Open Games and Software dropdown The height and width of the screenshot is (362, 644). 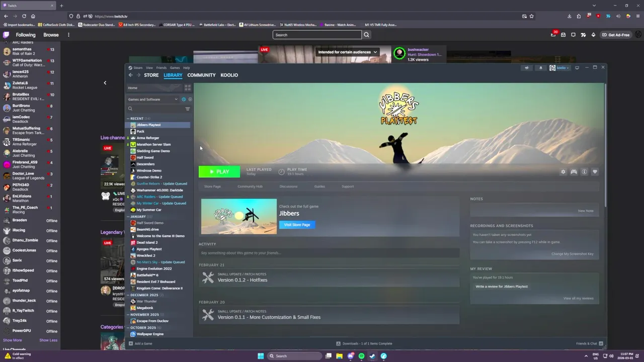point(152,99)
